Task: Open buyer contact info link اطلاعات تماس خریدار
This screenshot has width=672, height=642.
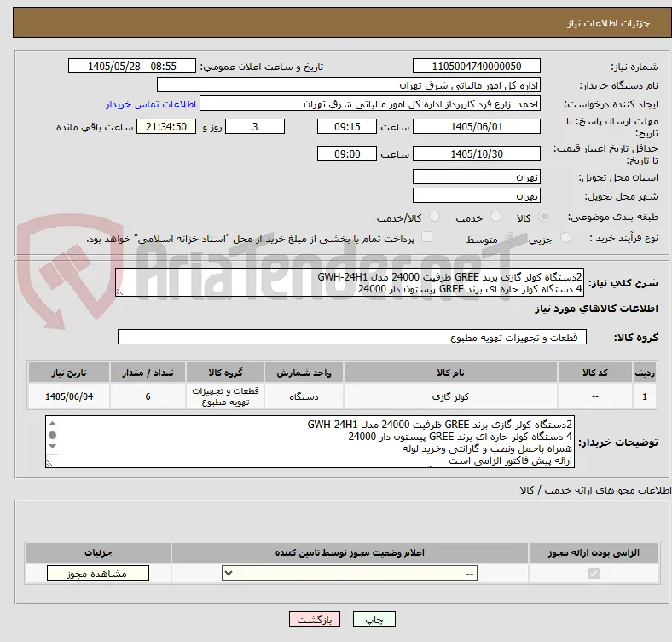Action: tap(151, 104)
